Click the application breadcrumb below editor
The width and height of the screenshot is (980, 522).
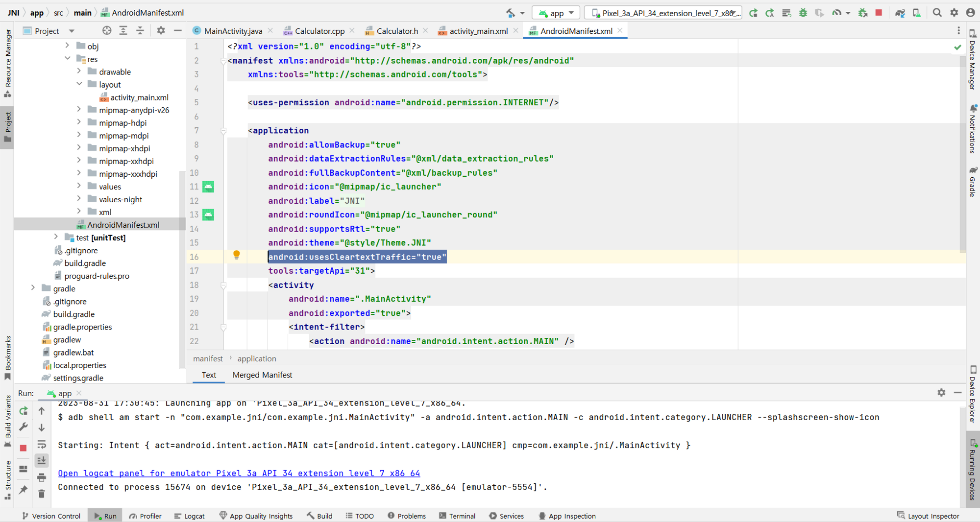[257, 358]
